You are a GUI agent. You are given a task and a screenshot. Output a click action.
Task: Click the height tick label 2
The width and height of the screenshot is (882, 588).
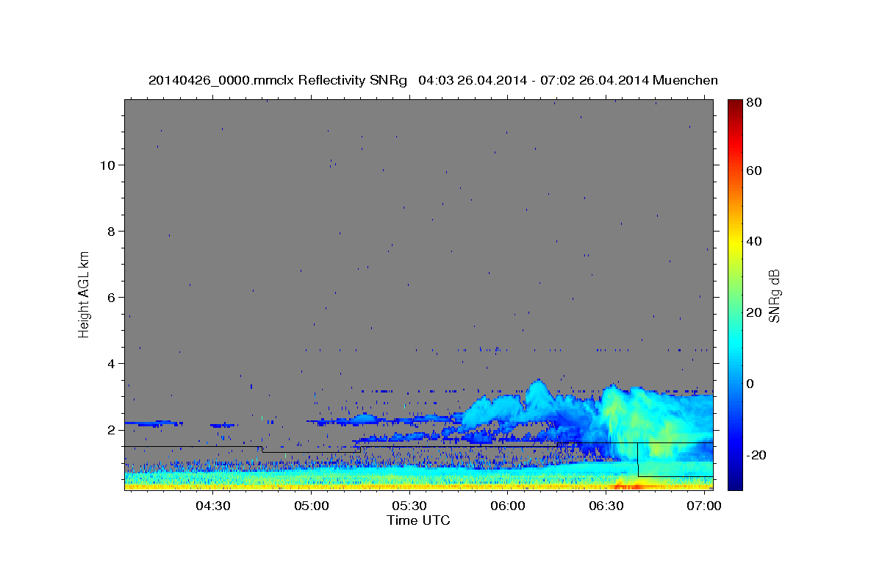(x=112, y=430)
